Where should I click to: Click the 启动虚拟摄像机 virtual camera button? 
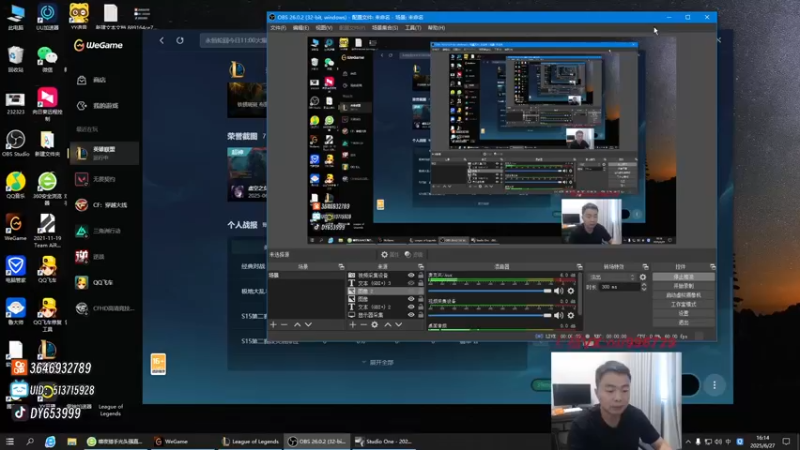tap(684, 295)
